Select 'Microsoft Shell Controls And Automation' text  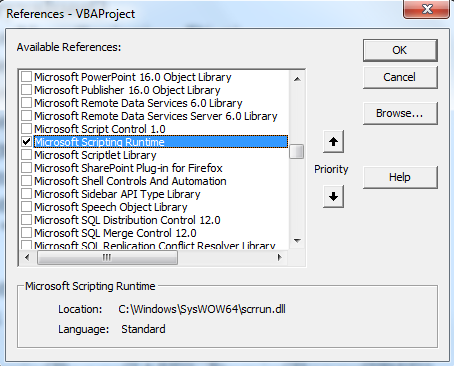pos(130,181)
